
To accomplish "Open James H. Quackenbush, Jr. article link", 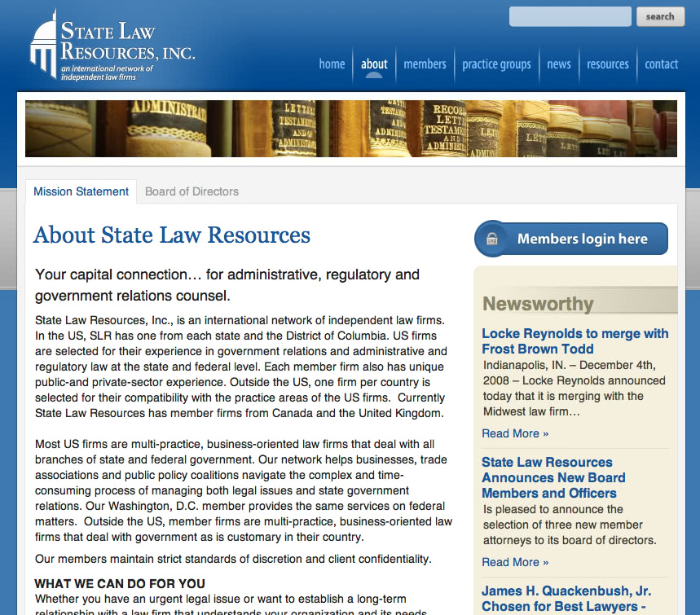I will pos(566,599).
